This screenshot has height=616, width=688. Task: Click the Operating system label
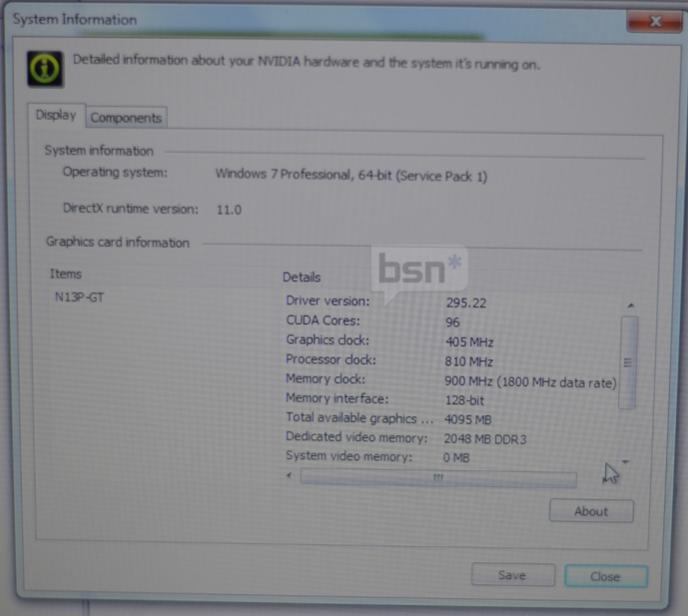[x=115, y=172]
